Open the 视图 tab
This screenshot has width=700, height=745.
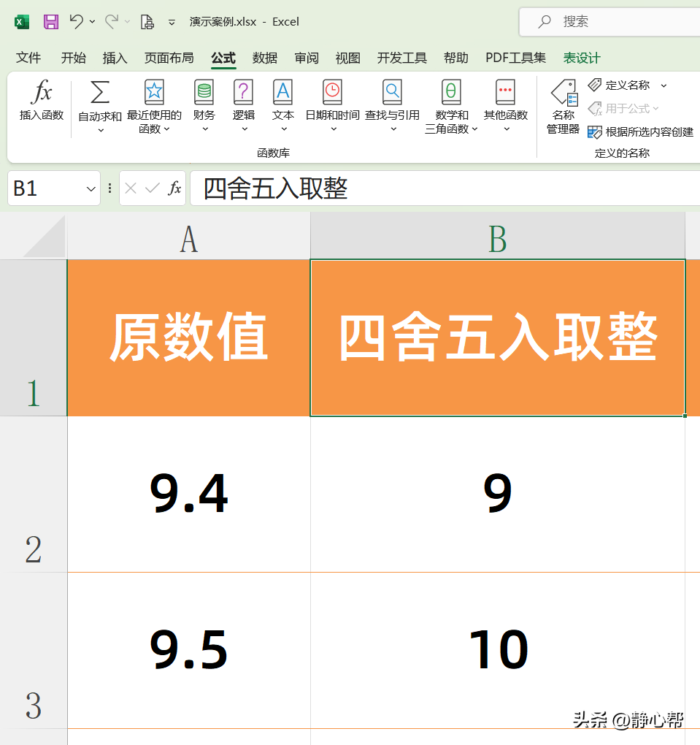[x=347, y=58]
